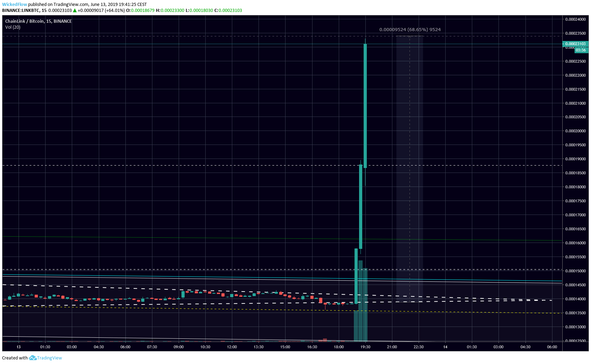Click the TradingView cloud logo icon
The width and height of the screenshot is (591, 364).
click(x=33, y=358)
